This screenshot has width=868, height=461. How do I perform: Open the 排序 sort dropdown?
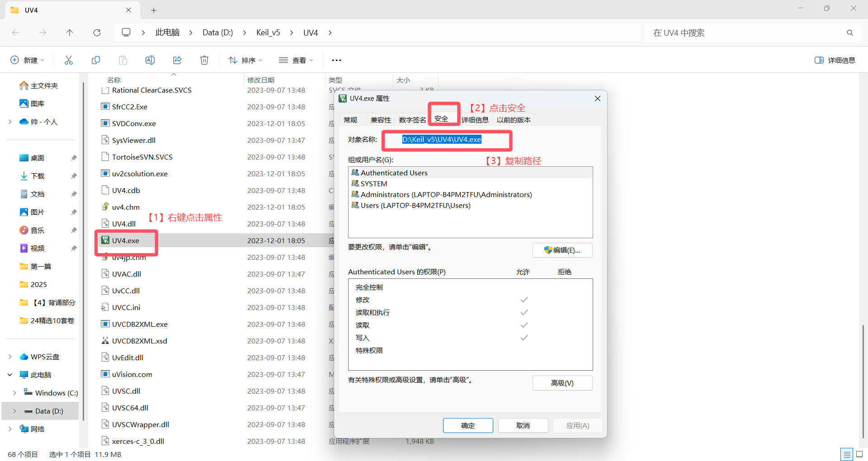coord(245,60)
